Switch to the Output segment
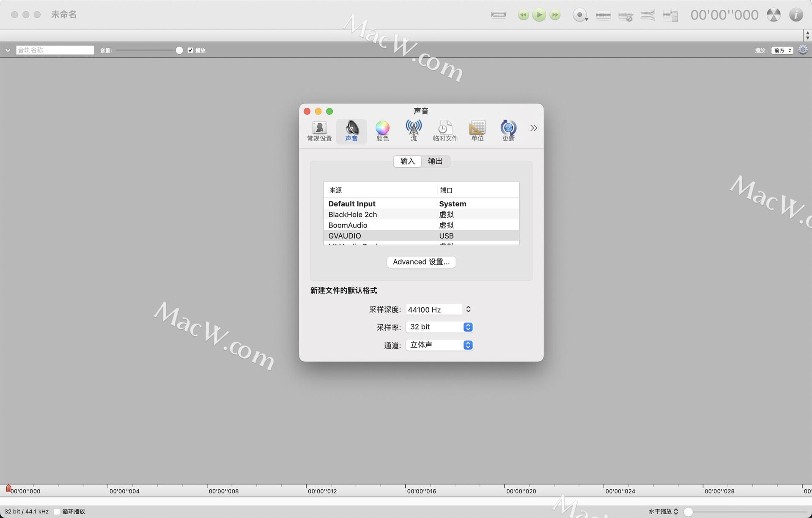This screenshot has height=518, width=812. pyautogui.click(x=435, y=161)
